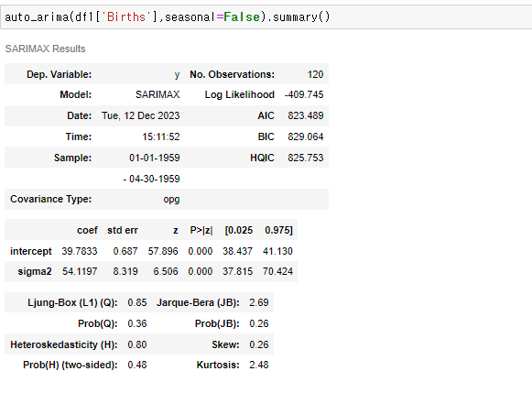Click intercept std err 0.687

pyautogui.click(x=125, y=251)
